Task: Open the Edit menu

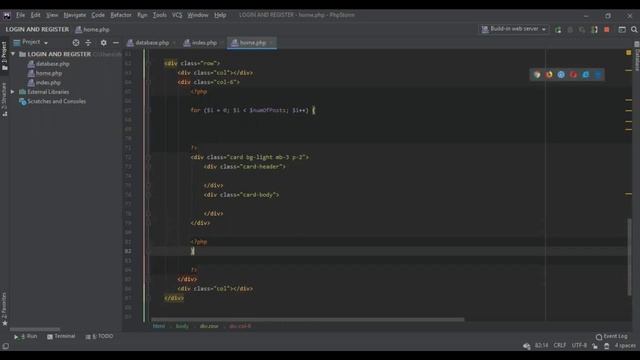Action: (x=36, y=15)
